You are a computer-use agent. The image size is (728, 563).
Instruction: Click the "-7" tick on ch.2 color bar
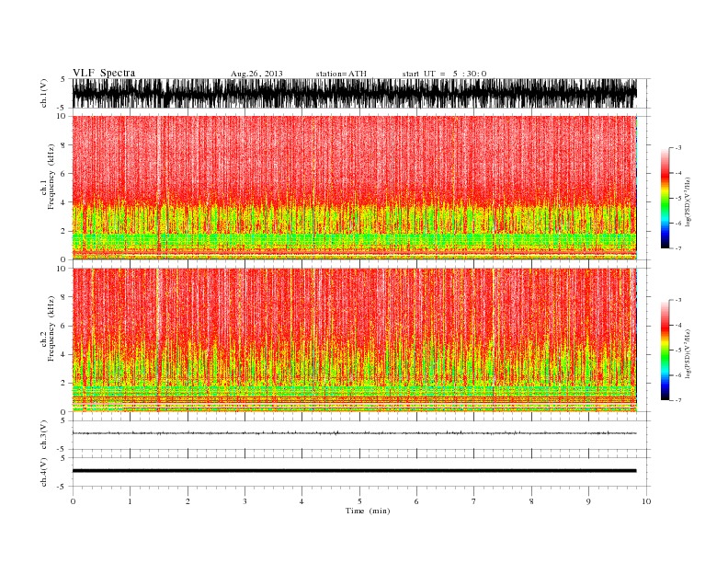pyautogui.click(x=677, y=400)
